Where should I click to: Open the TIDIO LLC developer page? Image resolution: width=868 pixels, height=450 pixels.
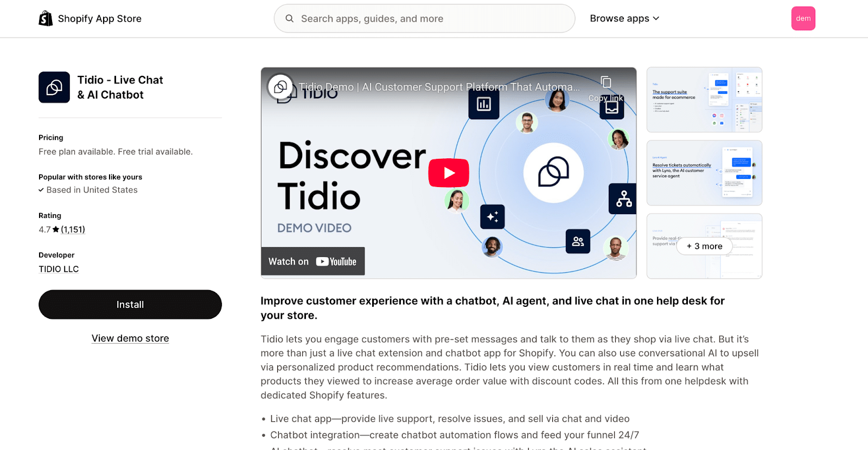click(59, 269)
